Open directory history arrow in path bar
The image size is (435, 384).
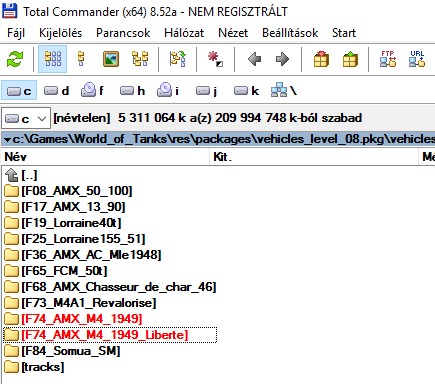(7, 139)
